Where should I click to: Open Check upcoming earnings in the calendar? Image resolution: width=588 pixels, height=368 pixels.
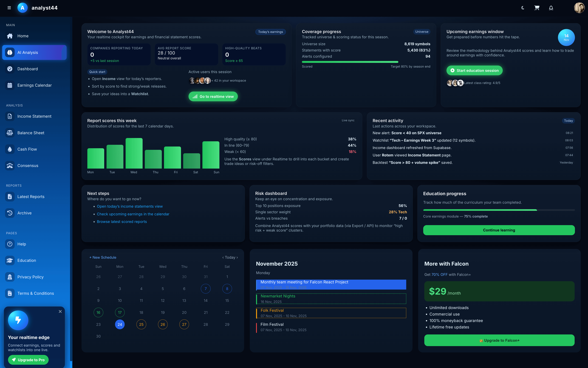(133, 214)
